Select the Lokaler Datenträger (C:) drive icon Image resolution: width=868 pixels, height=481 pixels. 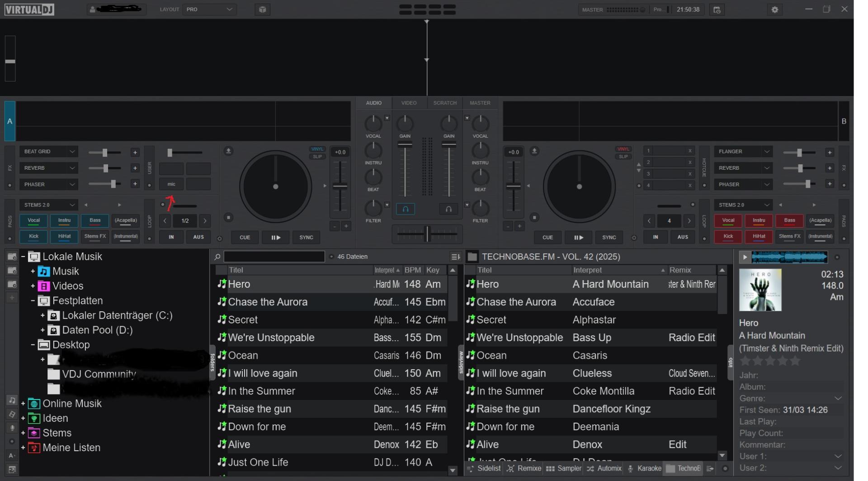(54, 315)
